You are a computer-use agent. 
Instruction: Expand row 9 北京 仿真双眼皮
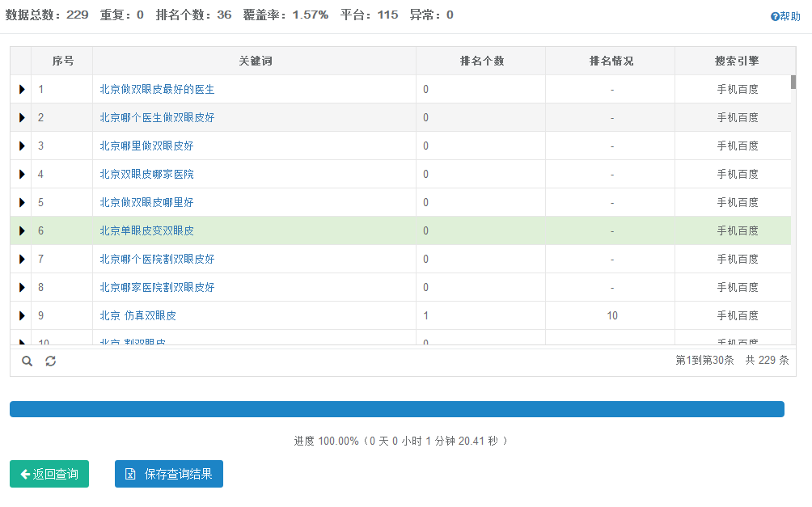click(22, 315)
